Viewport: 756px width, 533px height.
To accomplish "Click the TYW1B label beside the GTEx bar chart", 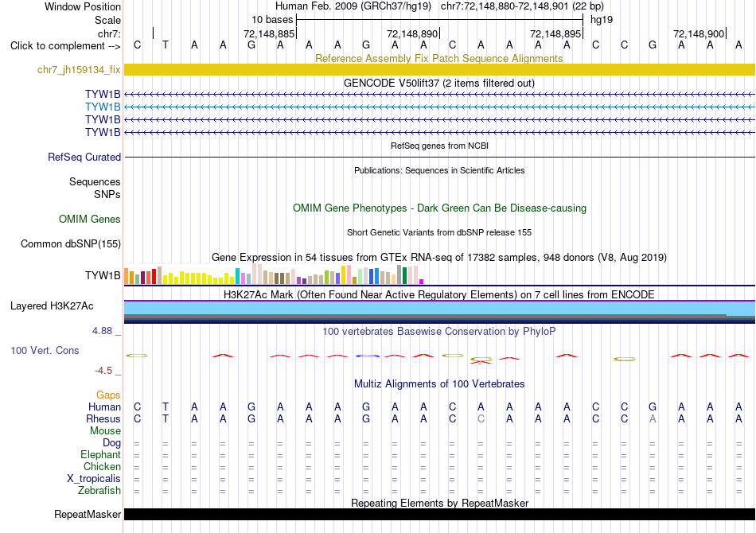I will [x=103, y=275].
